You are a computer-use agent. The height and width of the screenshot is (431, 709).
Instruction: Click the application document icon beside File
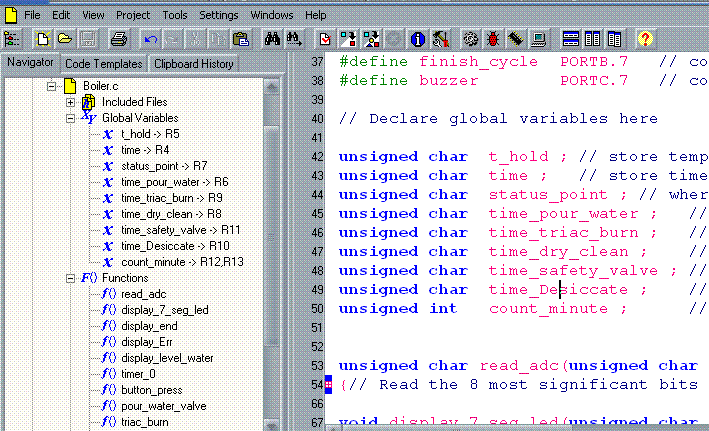click(x=11, y=15)
